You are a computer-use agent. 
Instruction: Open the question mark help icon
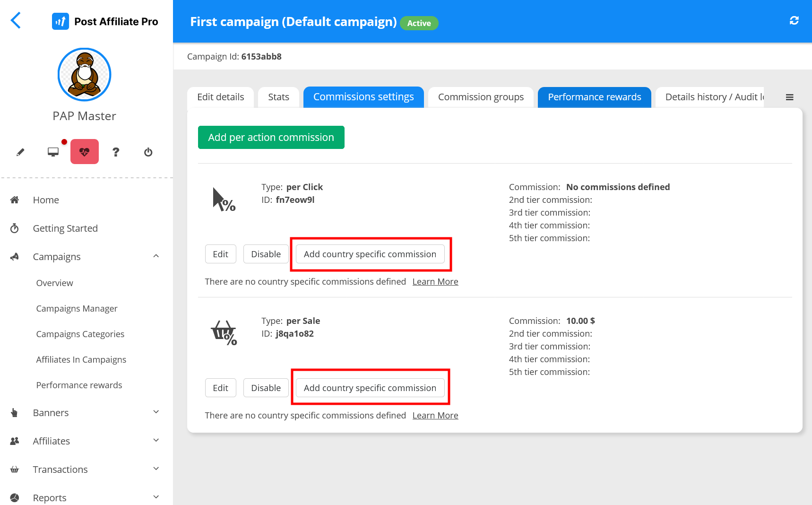pyautogui.click(x=116, y=152)
